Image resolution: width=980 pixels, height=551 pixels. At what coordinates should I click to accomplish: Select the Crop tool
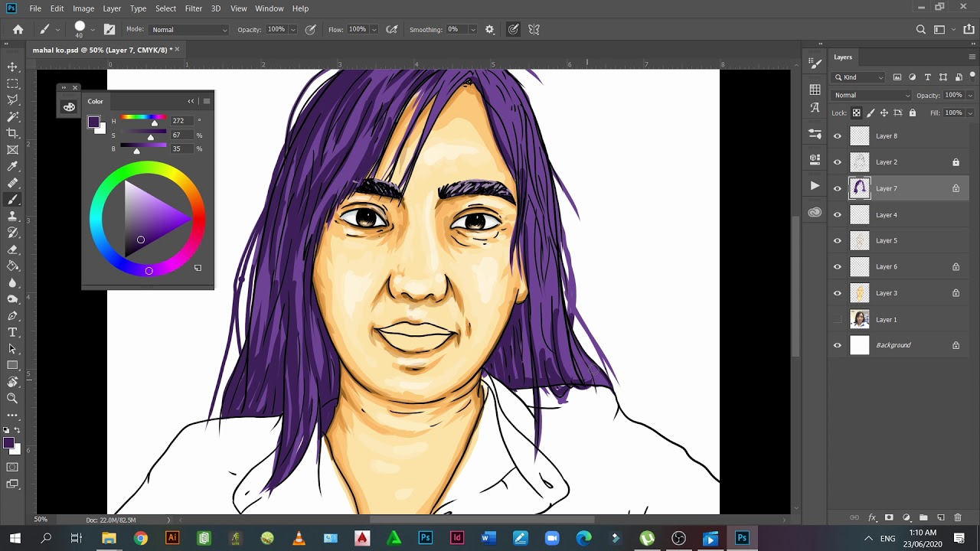(x=12, y=133)
